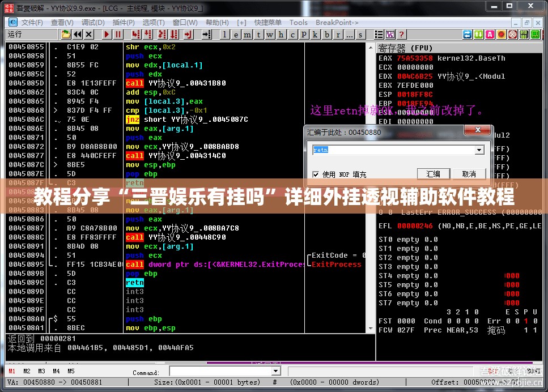The height and width of the screenshot is (392, 548).
Task: Click the Execute Till Return icon
Action: tap(188, 34)
